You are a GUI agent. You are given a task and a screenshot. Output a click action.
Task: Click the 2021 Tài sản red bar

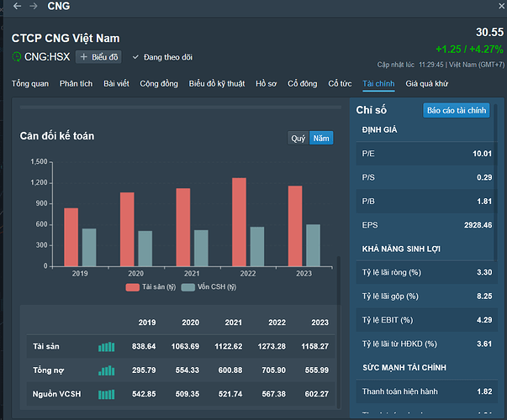click(183, 227)
